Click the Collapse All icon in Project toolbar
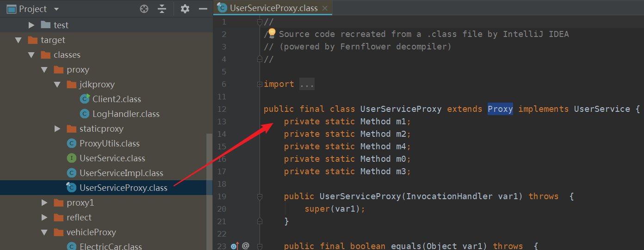 [162, 9]
